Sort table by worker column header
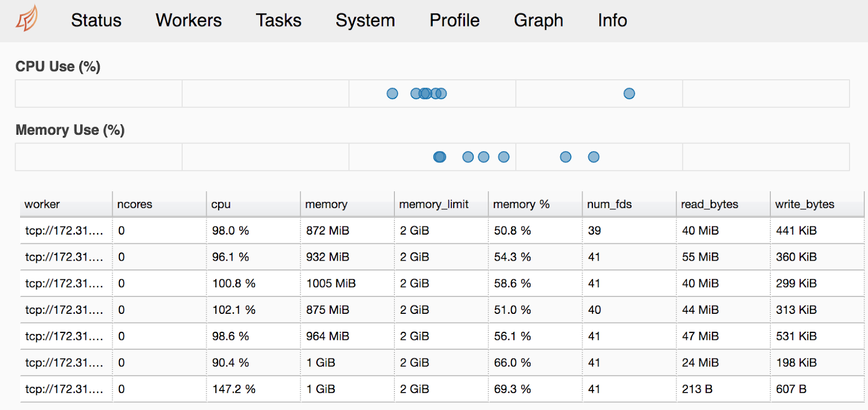The width and height of the screenshot is (868, 410). pyautogui.click(x=42, y=204)
